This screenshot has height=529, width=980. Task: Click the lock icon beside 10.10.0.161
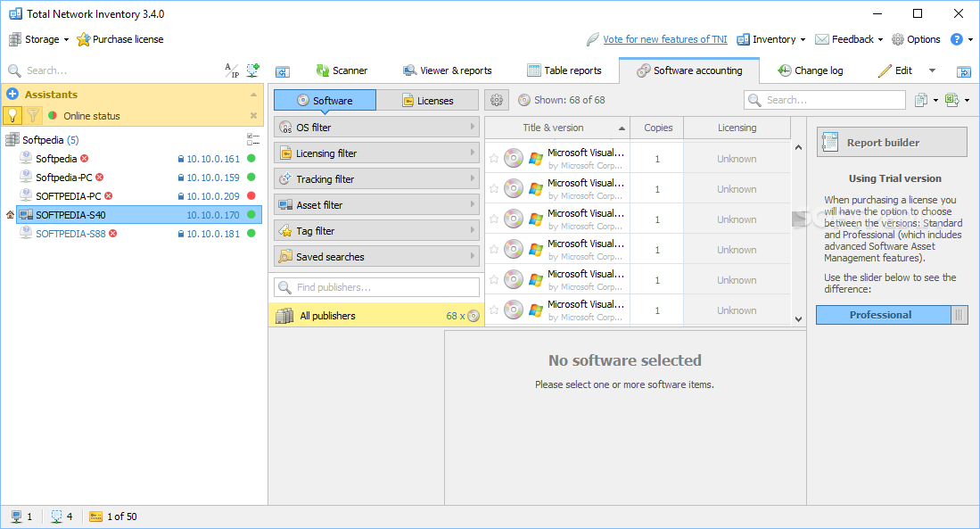pos(181,160)
